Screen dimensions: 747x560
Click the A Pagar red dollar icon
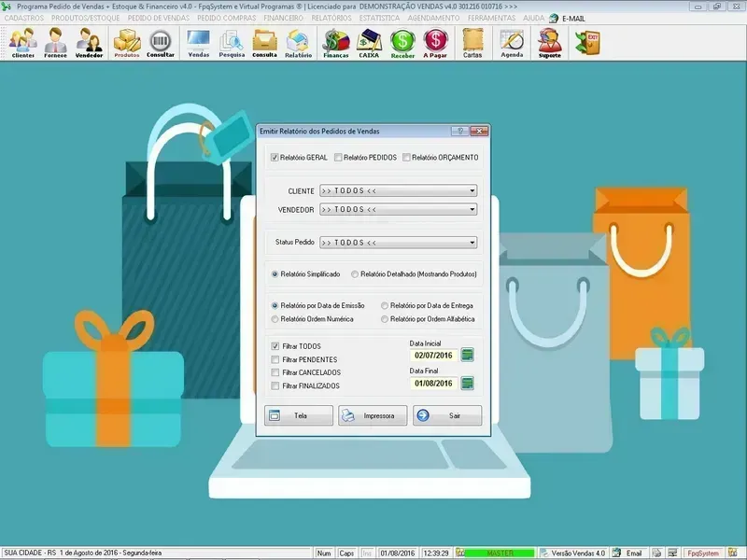[434, 43]
